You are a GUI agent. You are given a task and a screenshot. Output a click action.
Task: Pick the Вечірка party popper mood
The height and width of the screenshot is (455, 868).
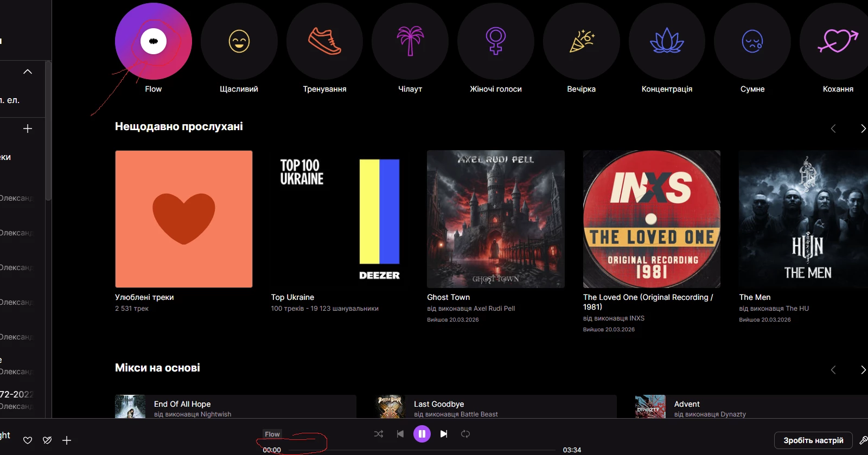[x=582, y=41]
